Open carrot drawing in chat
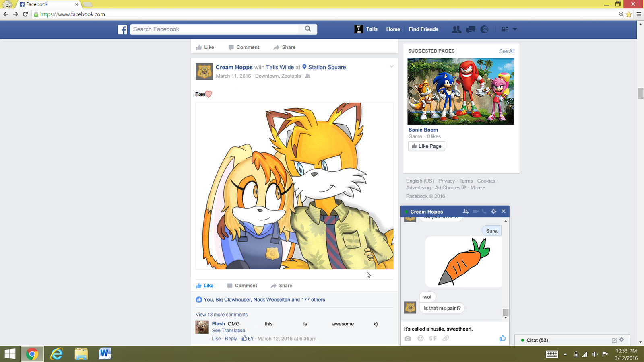644x362 pixels. tap(463, 261)
